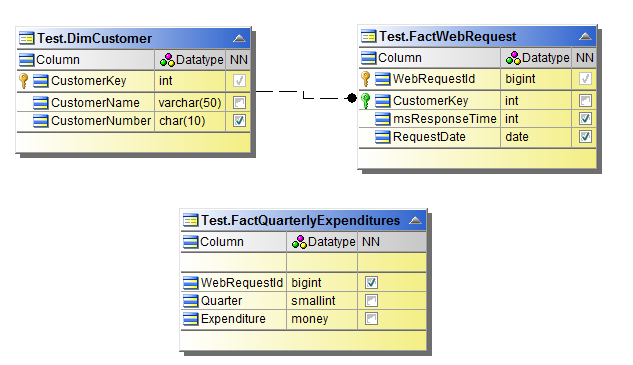Toggle NN checkbox for msResponseTime

click(x=585, y=119)
